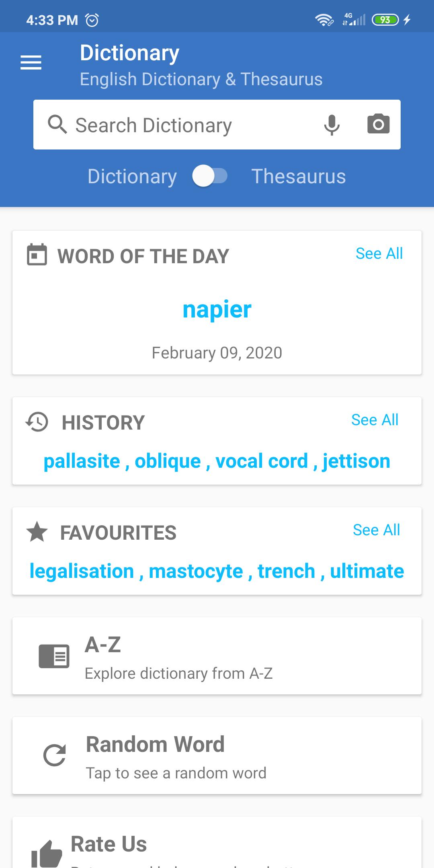Screen dimensions: 434x868
Task: See all Favourites entries
Action: click(x=377, y=530)
